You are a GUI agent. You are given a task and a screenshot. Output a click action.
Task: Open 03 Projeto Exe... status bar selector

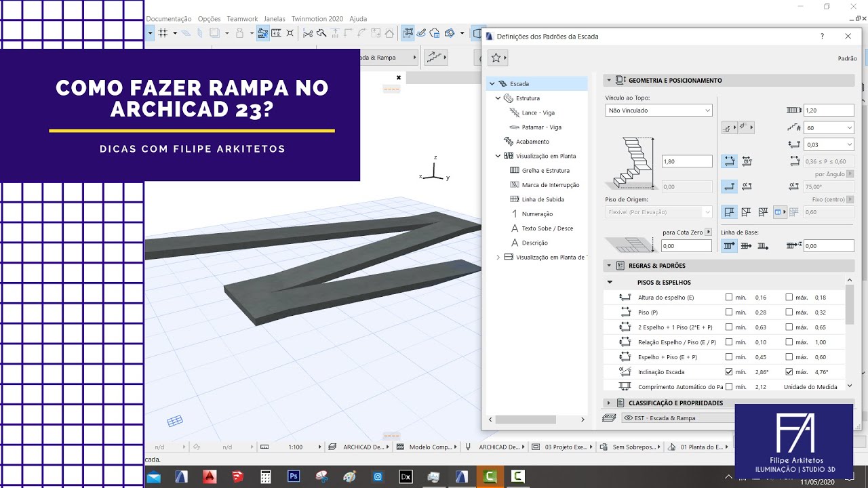564,447
